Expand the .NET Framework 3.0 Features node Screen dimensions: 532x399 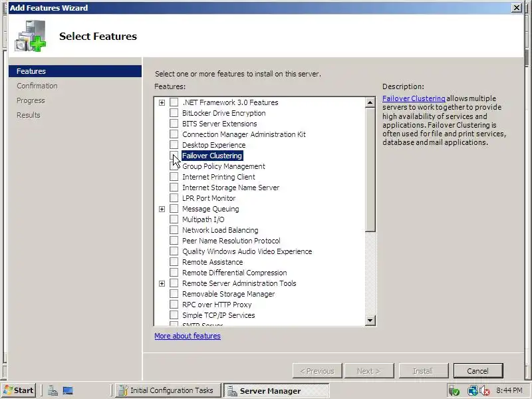click(x=162, y=102)
